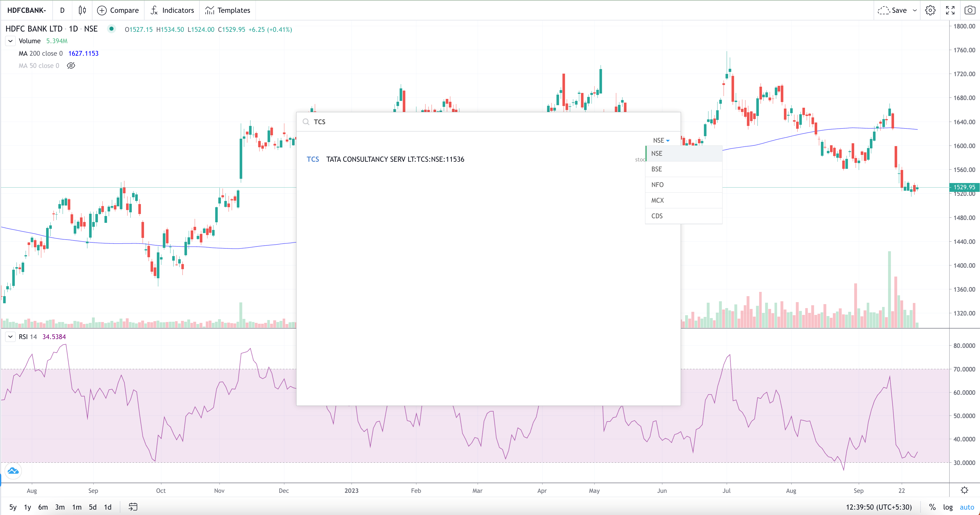Toggle percent scale mode

932,507
